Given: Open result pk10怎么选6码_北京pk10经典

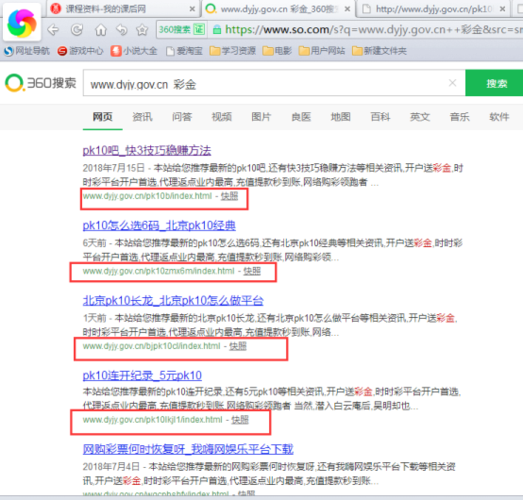Looking at the screenshot, I should 159,226.
